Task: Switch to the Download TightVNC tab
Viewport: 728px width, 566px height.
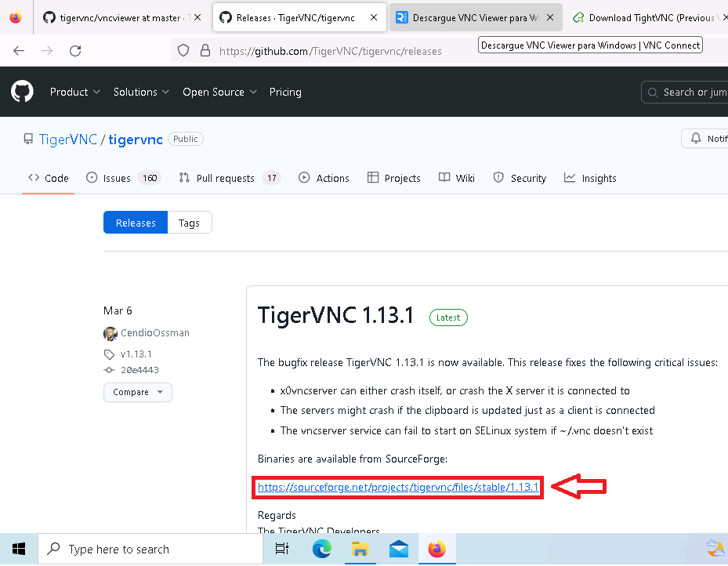Action: click(x=647, y=18)
